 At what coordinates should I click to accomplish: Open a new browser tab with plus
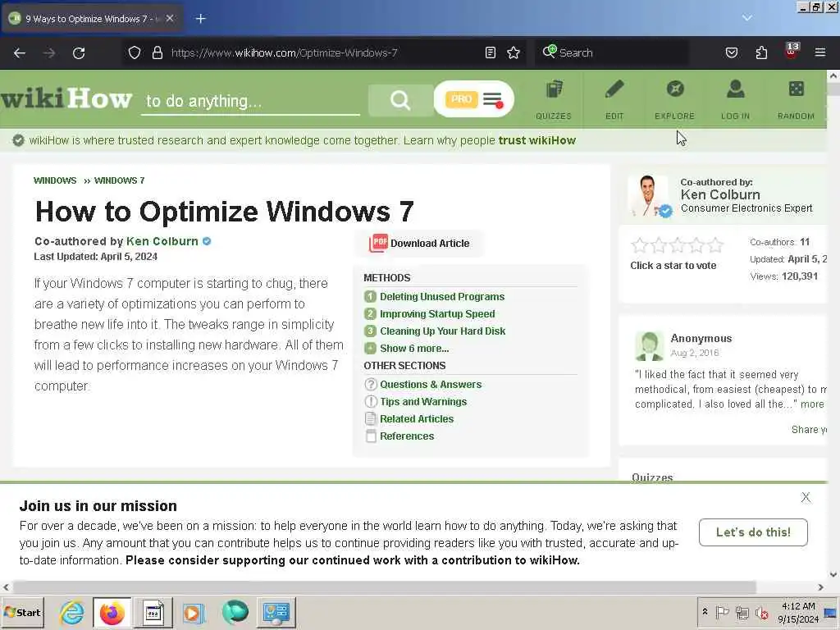(x=200, y=19)
